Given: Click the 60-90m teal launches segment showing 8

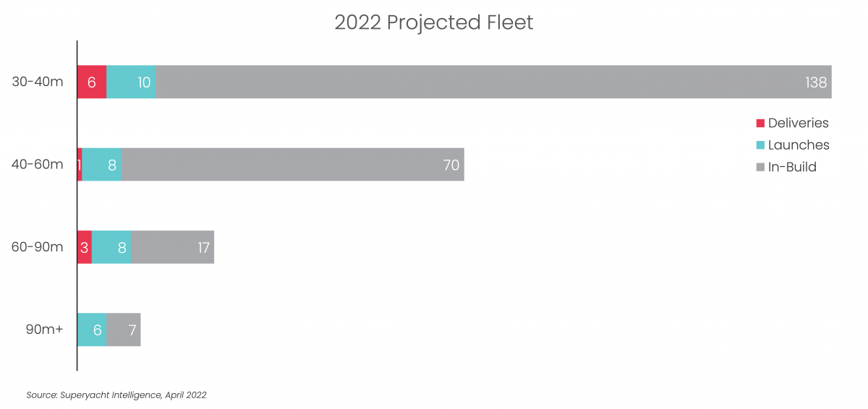Looking at the screenshot, I should (x=111, y=247).
